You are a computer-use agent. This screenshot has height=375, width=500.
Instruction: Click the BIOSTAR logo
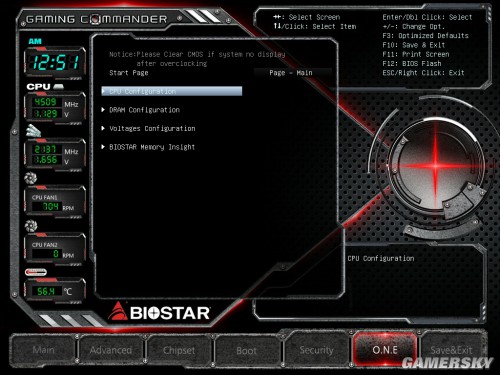(159, 312)
